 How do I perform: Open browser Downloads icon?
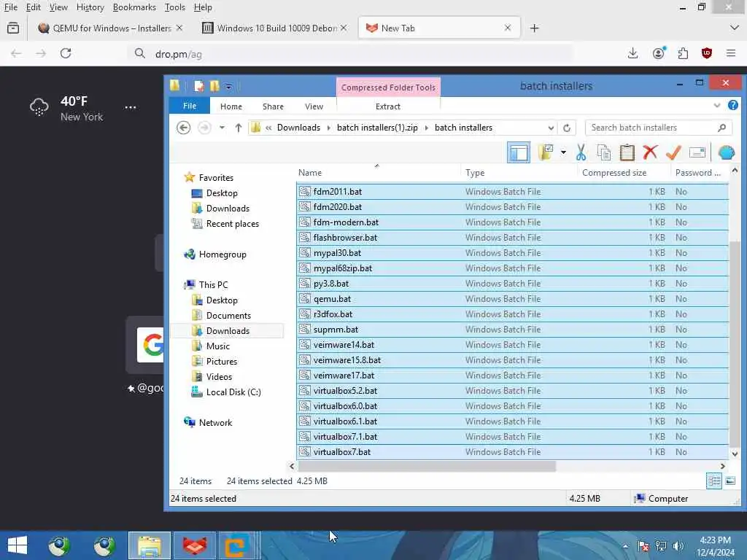pos(632,53)
